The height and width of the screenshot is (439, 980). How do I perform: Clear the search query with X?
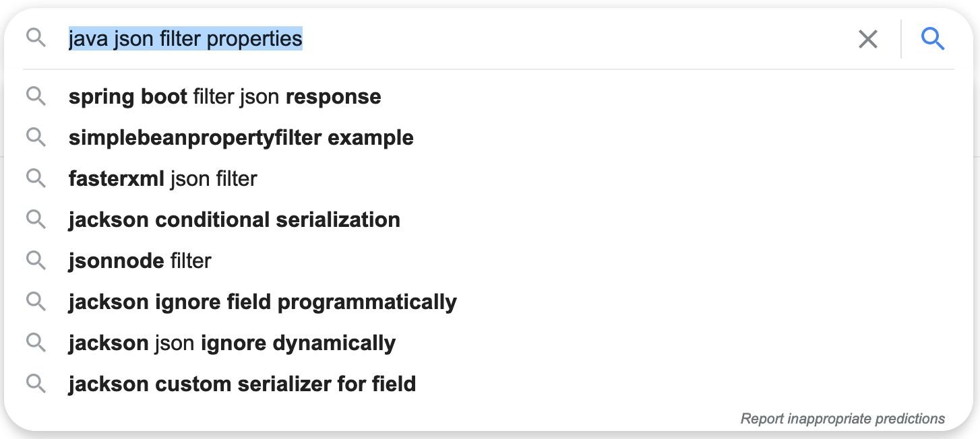(x=868, y=39)
